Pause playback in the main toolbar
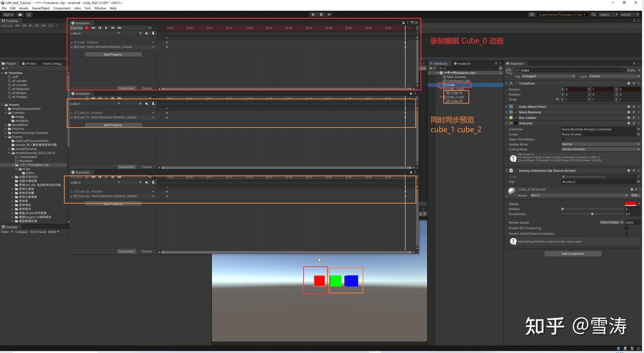 [321, 14]
